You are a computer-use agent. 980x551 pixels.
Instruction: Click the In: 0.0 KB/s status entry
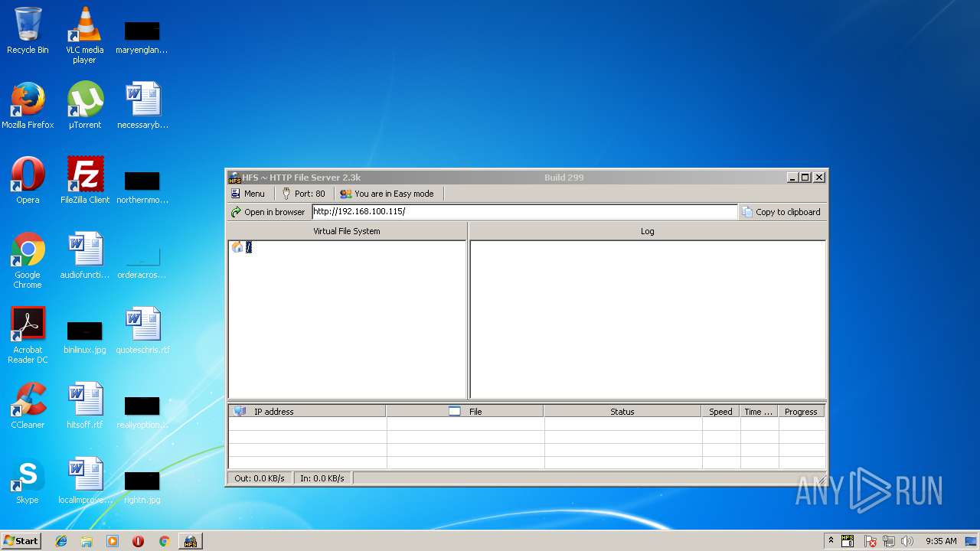point(322,478)
